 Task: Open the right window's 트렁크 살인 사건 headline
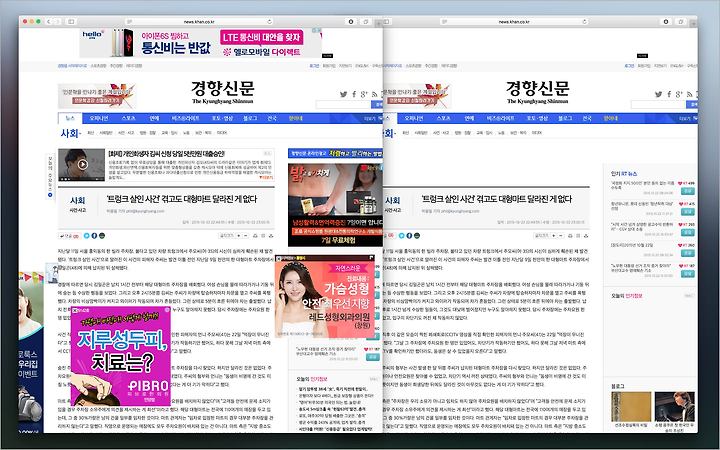497,199
